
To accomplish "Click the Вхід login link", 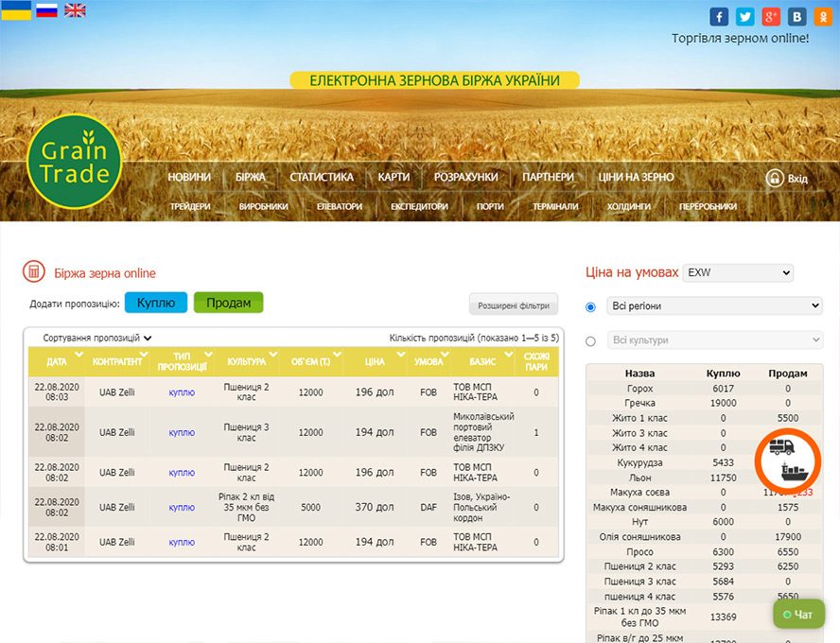I will click(797, 179).
